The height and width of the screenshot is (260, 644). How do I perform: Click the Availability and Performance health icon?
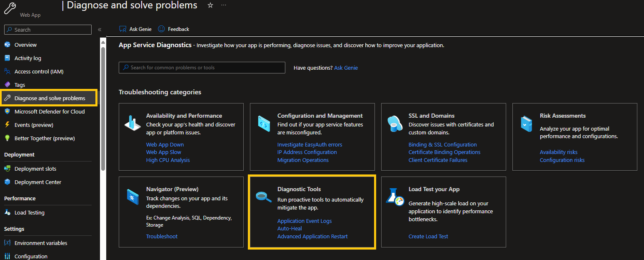[x=132, y=124]
